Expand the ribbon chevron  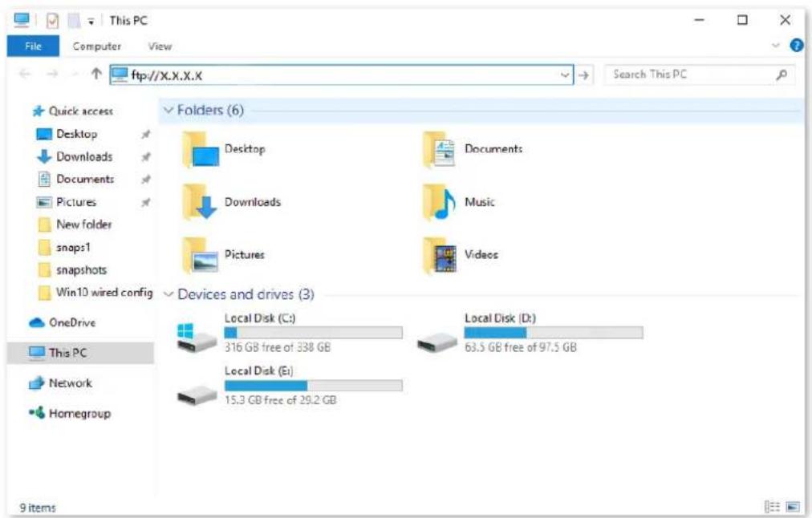[x=776, y=46]
